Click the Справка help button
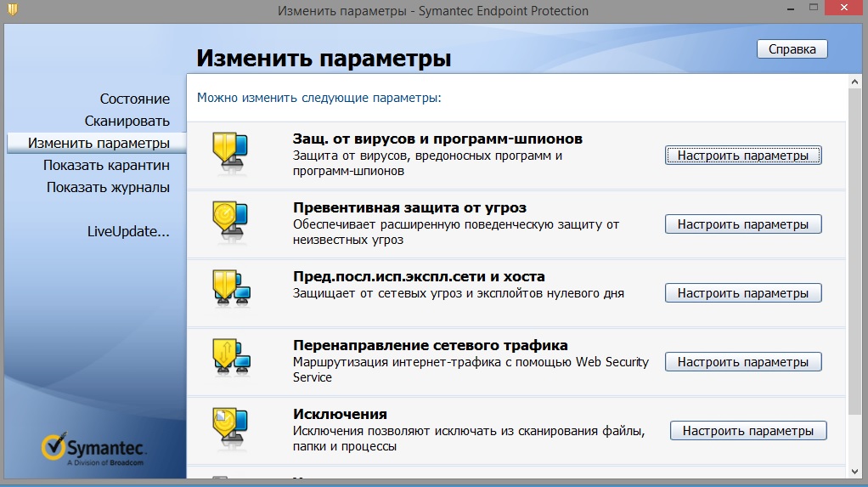868x487 pixels. coord(792,48)
